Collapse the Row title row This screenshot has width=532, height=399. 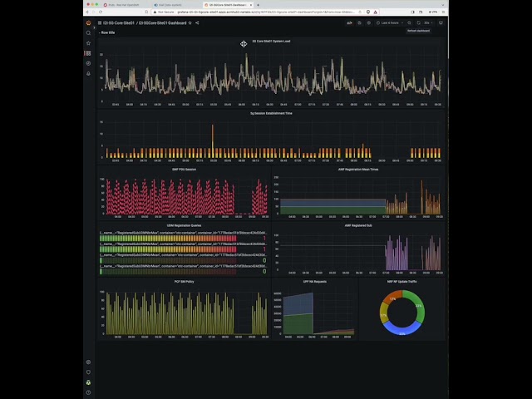107,32
